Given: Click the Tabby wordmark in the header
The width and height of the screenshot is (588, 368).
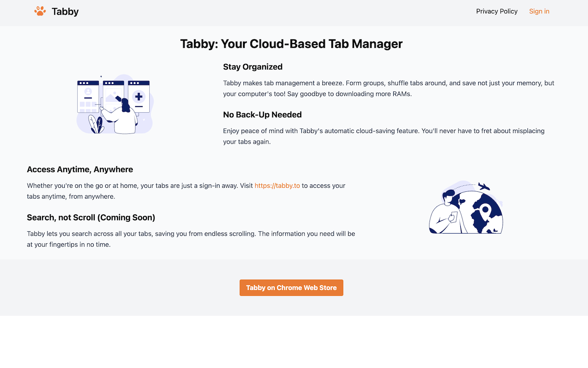Looking at the screenshot, I should pyautogui.click(x=66, y=11).
